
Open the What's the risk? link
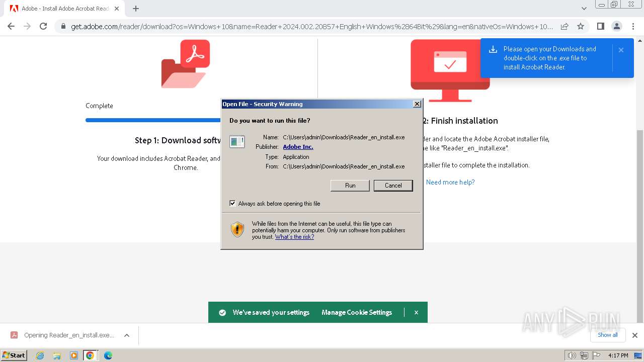[x=294, y=237]
